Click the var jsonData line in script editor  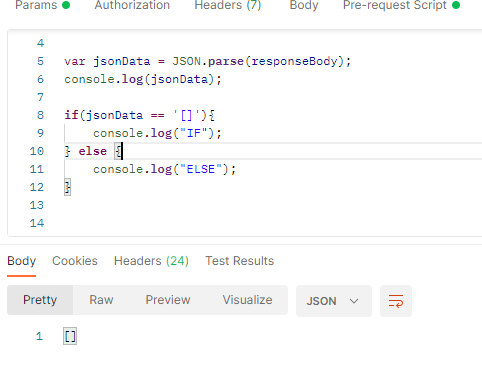207,61
